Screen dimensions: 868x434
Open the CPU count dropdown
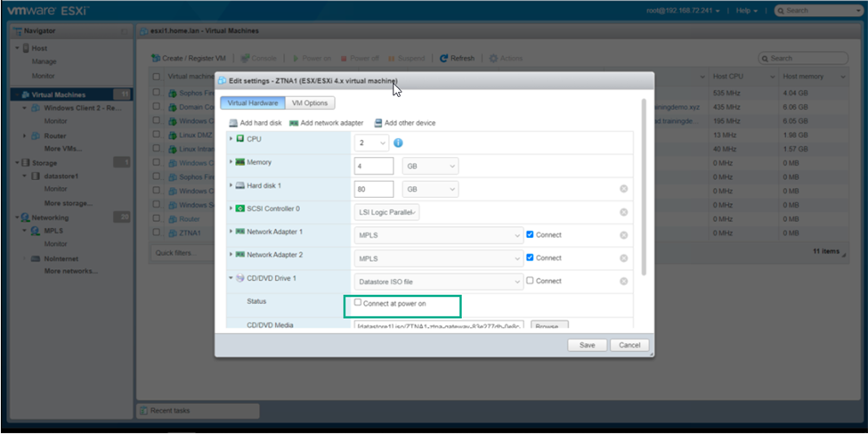[x=371, y=143]
